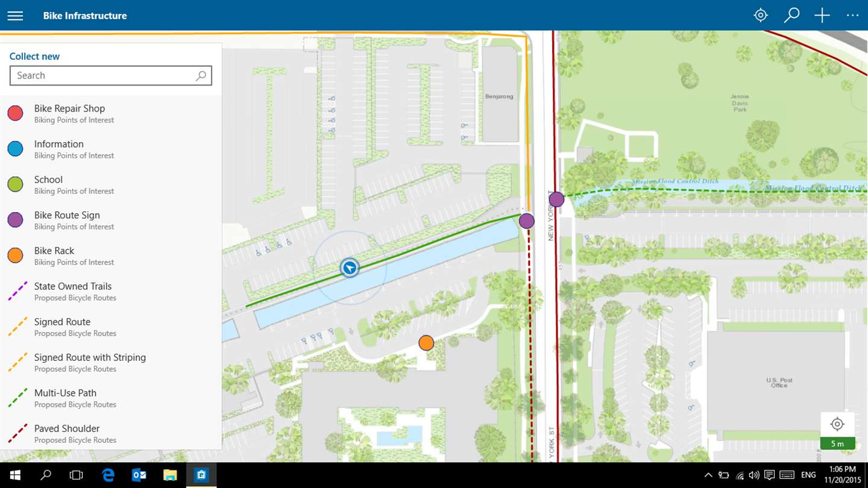Screen dimensions: 868x488
Task: Click the purple Bike Route Sign symbol
Action: click(15, 220)
